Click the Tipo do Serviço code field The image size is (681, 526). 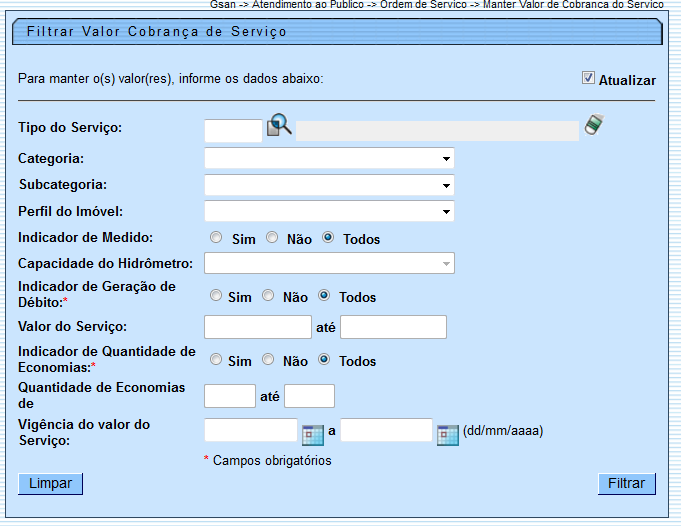point(233,130)
